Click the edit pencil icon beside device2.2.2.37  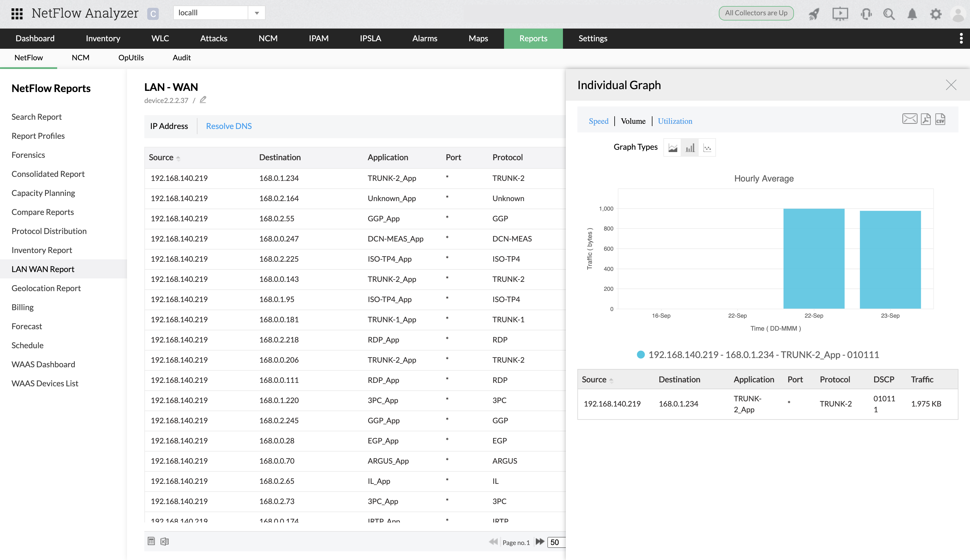coord(203,100)
